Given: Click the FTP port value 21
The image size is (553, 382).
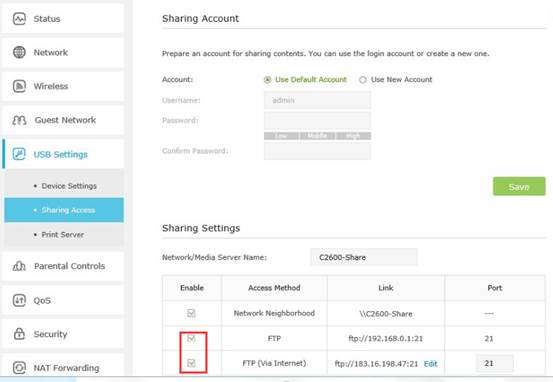Looking at the screenshot, I should pos(488,339).
